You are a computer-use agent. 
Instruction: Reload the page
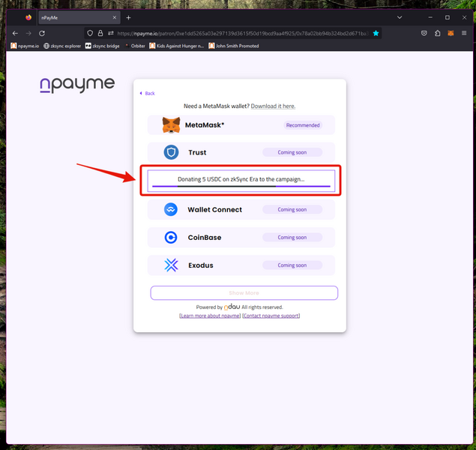(x=42, y=34)
